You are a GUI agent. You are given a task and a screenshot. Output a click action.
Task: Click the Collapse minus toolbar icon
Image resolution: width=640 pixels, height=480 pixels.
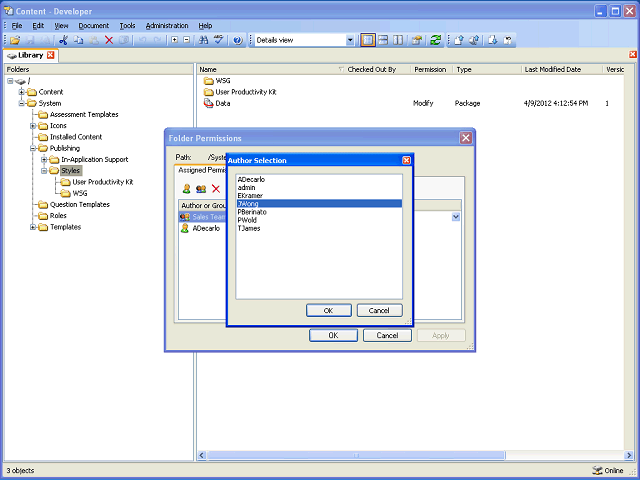pyautogui.click(x=187, y=40)
